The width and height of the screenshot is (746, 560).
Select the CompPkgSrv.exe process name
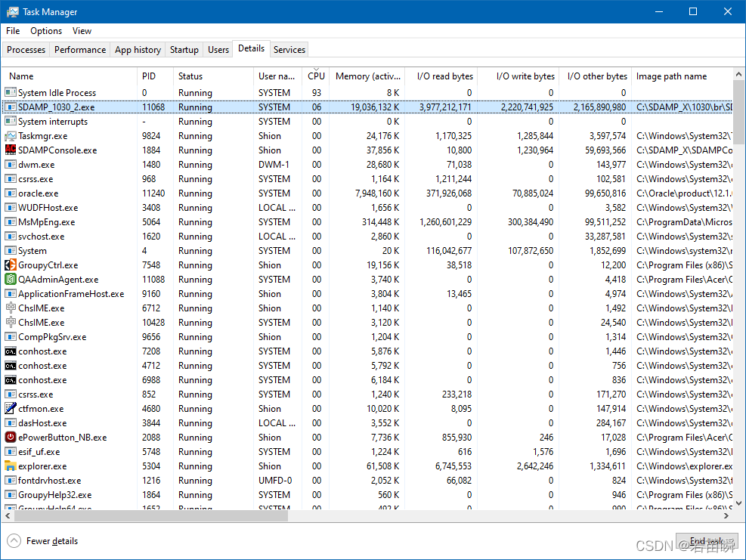[52, 337]
